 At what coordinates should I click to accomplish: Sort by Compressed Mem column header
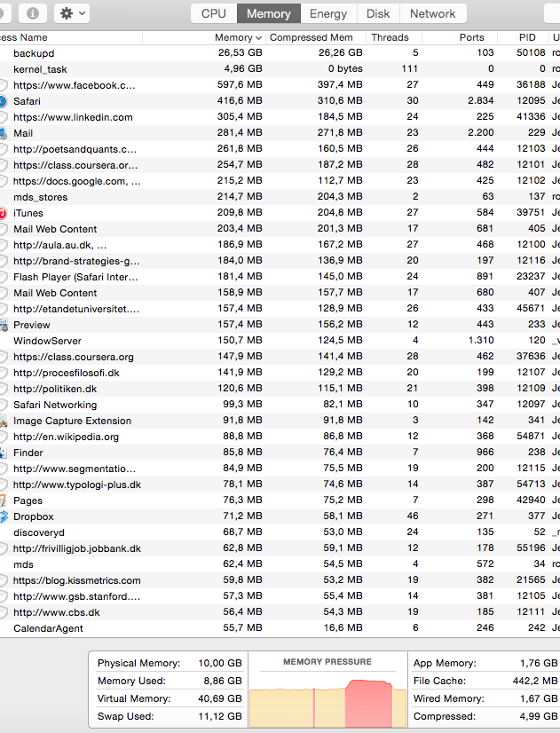click(312, 37)
